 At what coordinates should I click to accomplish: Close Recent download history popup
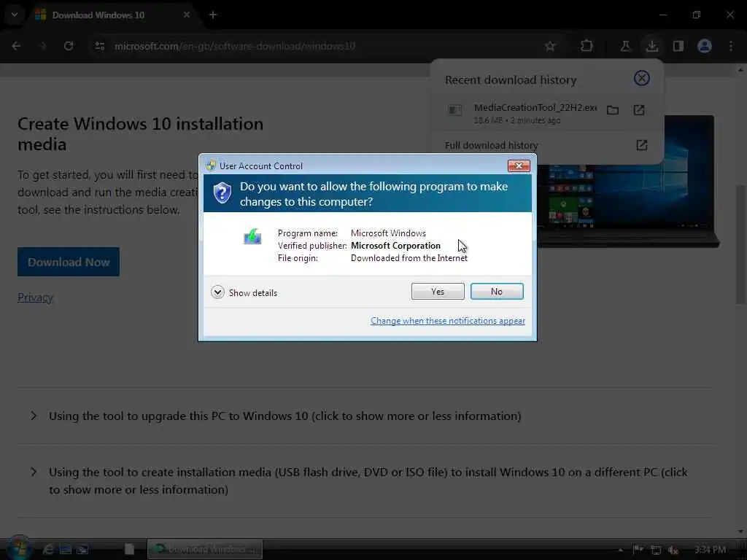pos(642,78)
